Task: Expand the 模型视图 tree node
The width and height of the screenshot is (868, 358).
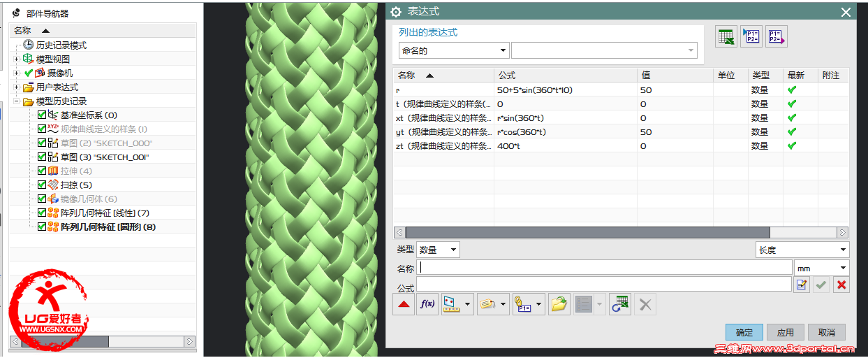Action: 16,59
